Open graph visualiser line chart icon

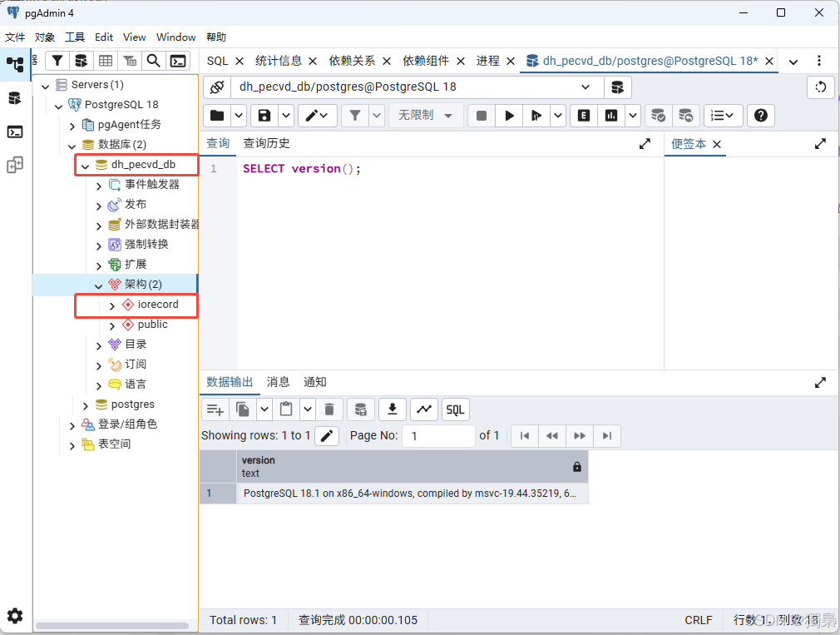(x=424, y=410)
